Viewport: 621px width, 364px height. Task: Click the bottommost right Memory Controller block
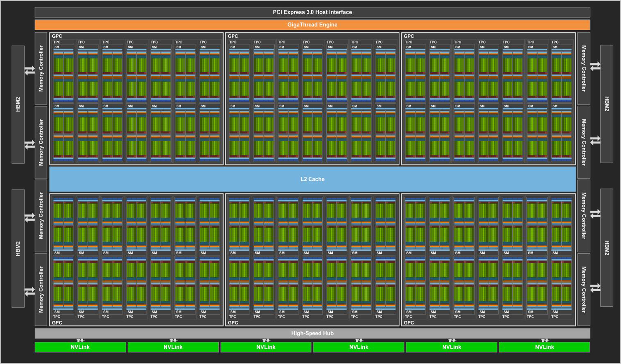[x=584, y=289]
